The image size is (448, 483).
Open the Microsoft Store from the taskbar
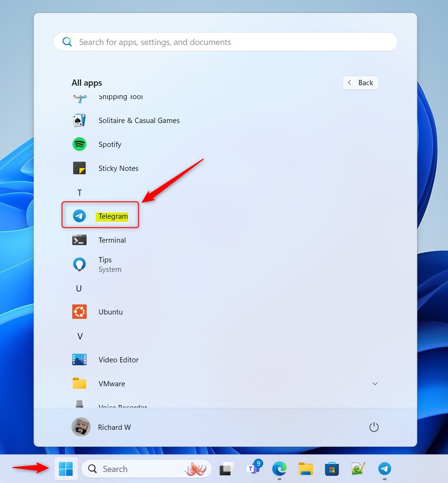(332, 469)
